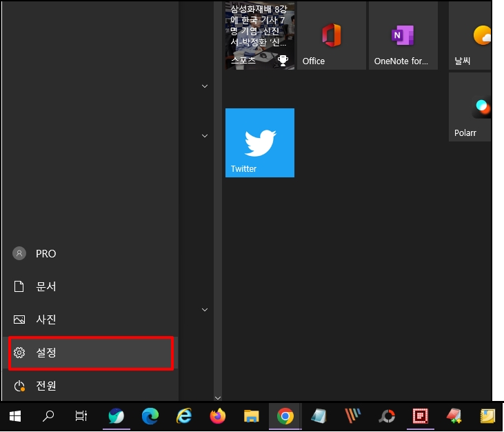Open taskbar search magnifier

pos(48,416)
